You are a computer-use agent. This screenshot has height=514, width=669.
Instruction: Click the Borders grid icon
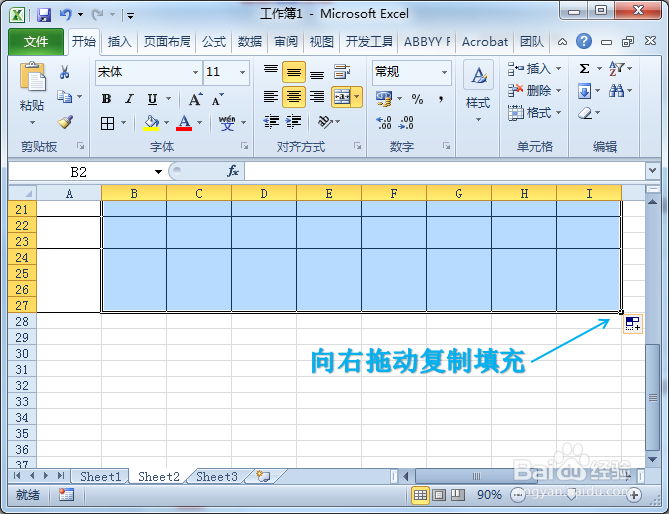pos(107,123)
